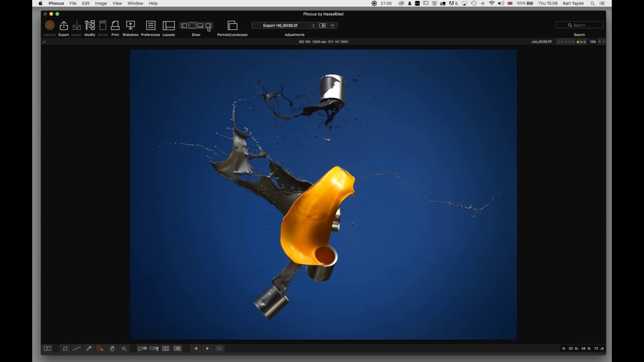The height and width of the screenshot is (362, 644).
Task: Click the splash photo in viewer
Action: coord(324,195)
